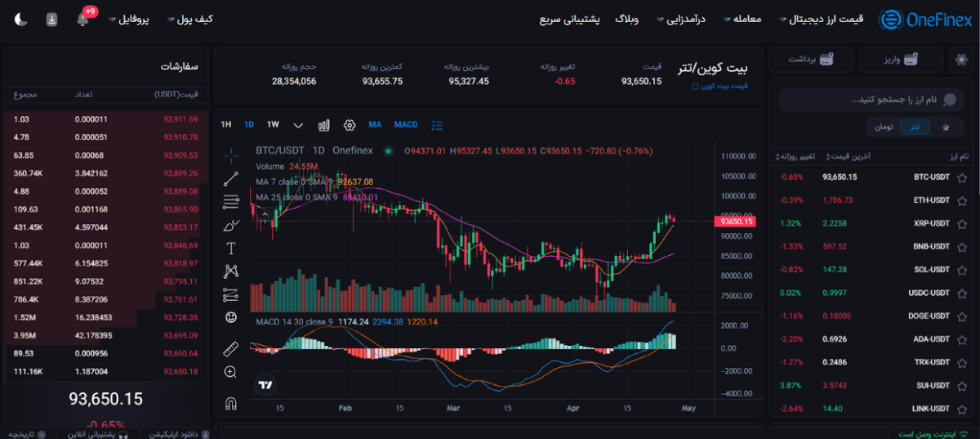Open the وبلاگ menu item
This screenshot has width=980, height=439.
tap(626, 19)
